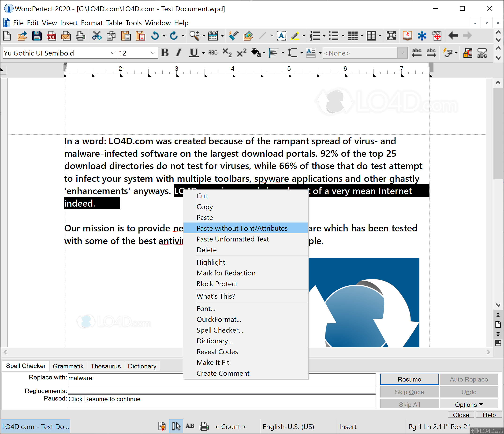Click the horizontal scrollbar right arrow
The width and height of the screenshot is (504, 434).
point(488,352)
